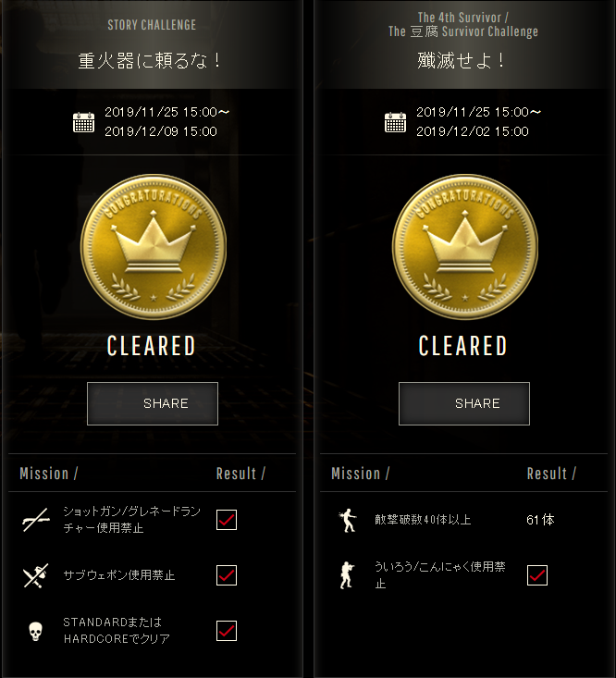The height and width of the screenshot is (678, 616).
Task: Share the 4th Survivor challenge result
Action: coord(464,403)
